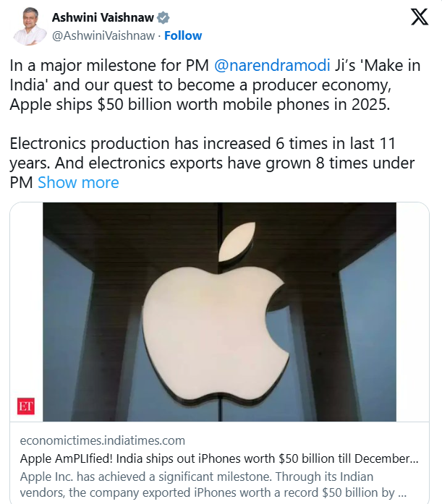Click the paragraph about electronics production growth

tap(210, 153)
